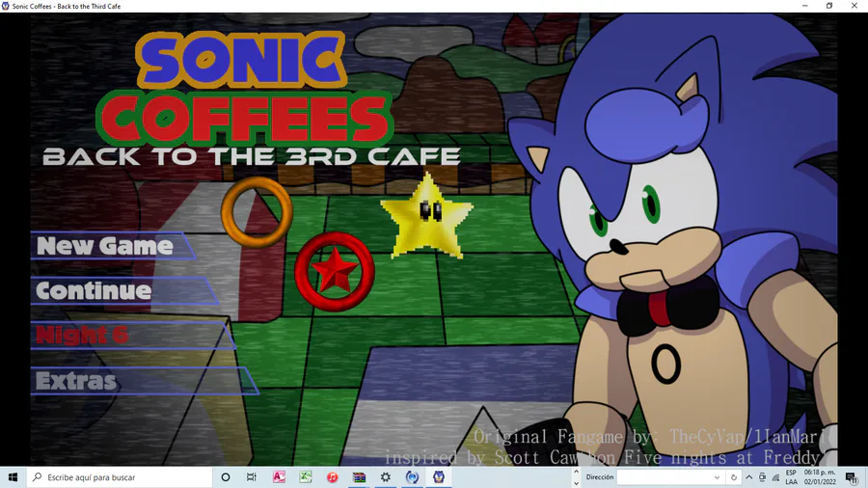Open iTunes music icon in taskbar

[332, 477]
